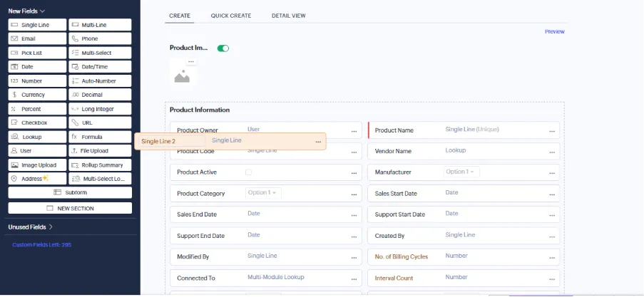The image size is (644, 297).
Task: Open options for No. of Billing Cycles
Action: [x=552, y=258]
